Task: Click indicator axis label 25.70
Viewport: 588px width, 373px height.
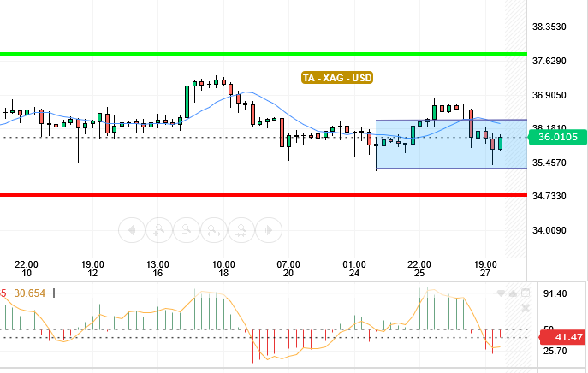Action: [555, 352]
